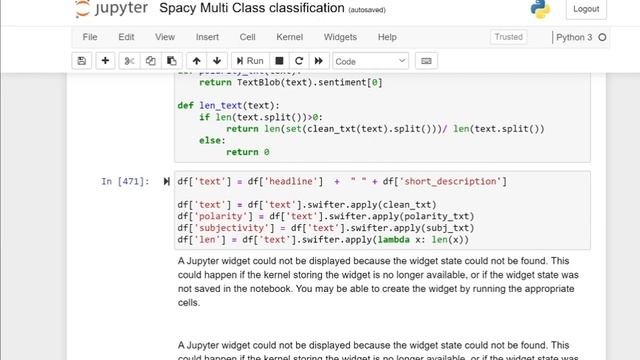Click the save and checkpoint icon
The image size is (640, 360).
(x=82, y=61)
